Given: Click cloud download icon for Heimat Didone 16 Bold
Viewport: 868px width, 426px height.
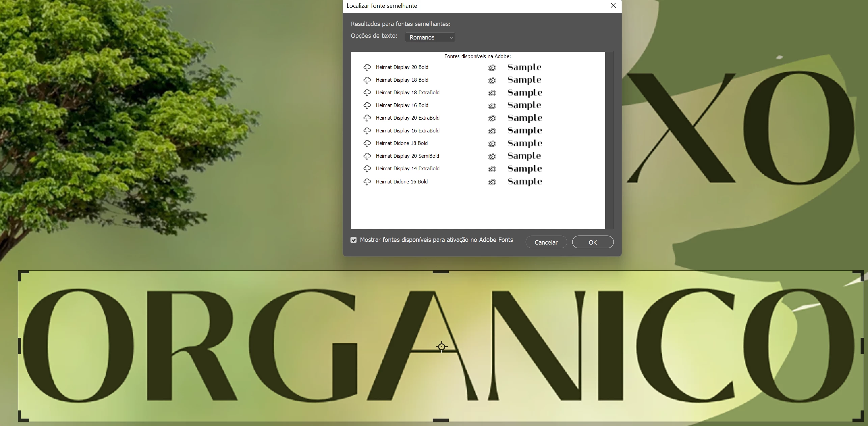Looking at the screenshot, I should pos(367,182).
